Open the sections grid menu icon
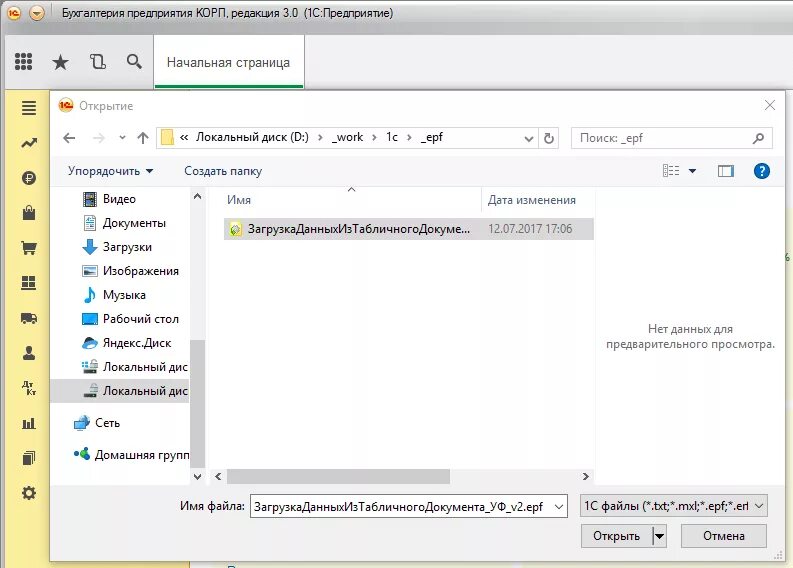This screenshot has width=793, height=568. [x=23, y=62]
